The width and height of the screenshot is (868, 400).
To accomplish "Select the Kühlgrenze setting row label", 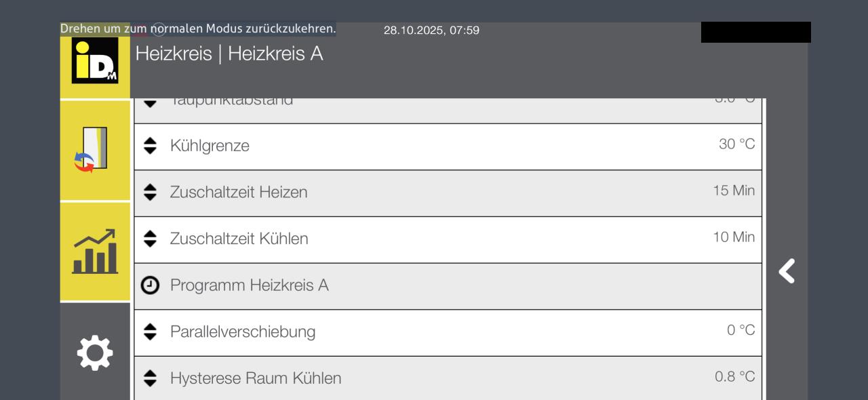I will [x=210, y=146].
